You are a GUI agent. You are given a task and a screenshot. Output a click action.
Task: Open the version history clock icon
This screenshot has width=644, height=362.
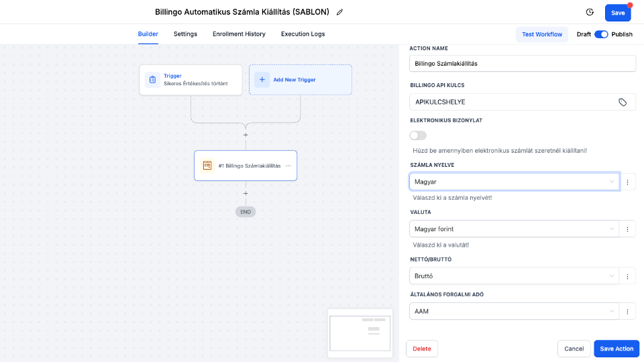click(x=590, y=12)
